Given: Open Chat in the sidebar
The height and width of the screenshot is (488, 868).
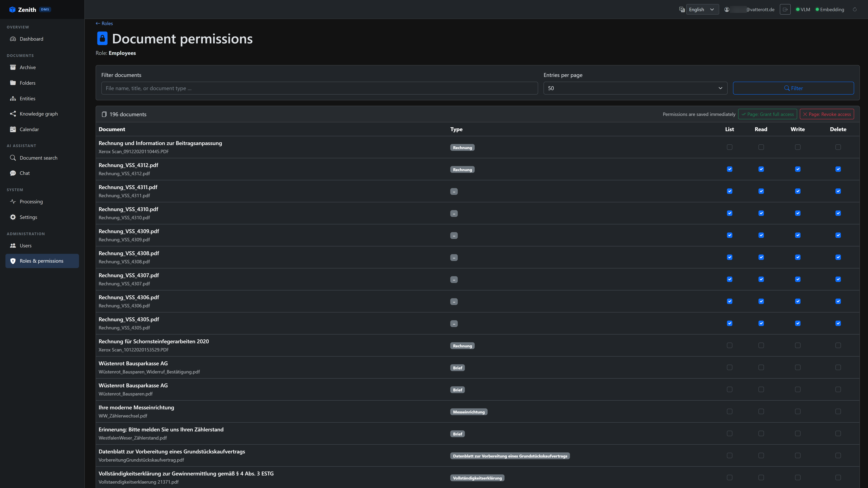Looking at the screenshot, I should click(x=42, y=173).
